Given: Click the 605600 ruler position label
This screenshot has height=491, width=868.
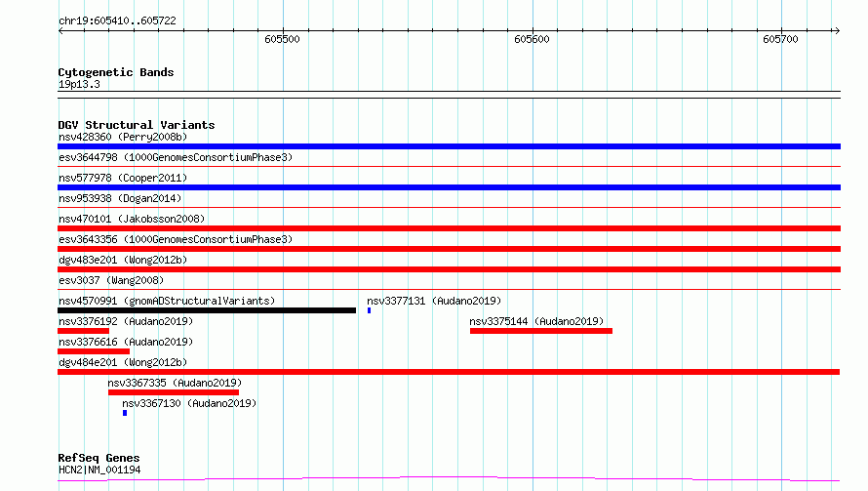Looking at the screenshot, I should point(532,39).
